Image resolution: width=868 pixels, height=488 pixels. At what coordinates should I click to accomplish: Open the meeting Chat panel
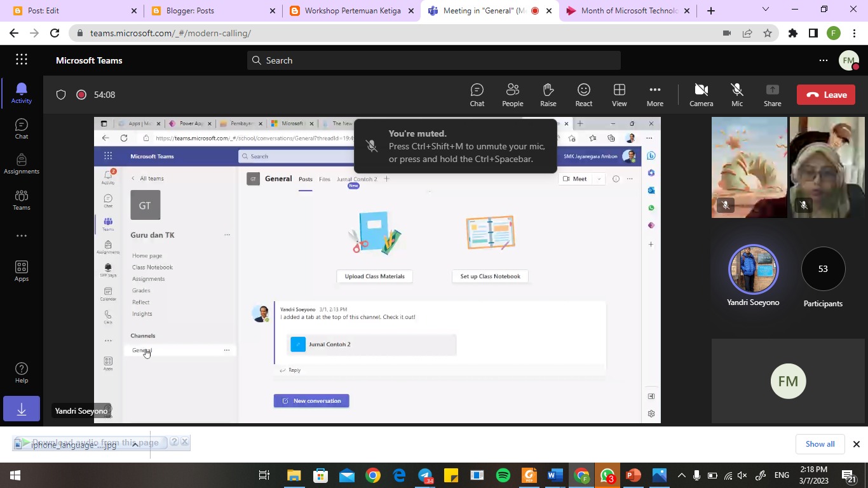477,95
